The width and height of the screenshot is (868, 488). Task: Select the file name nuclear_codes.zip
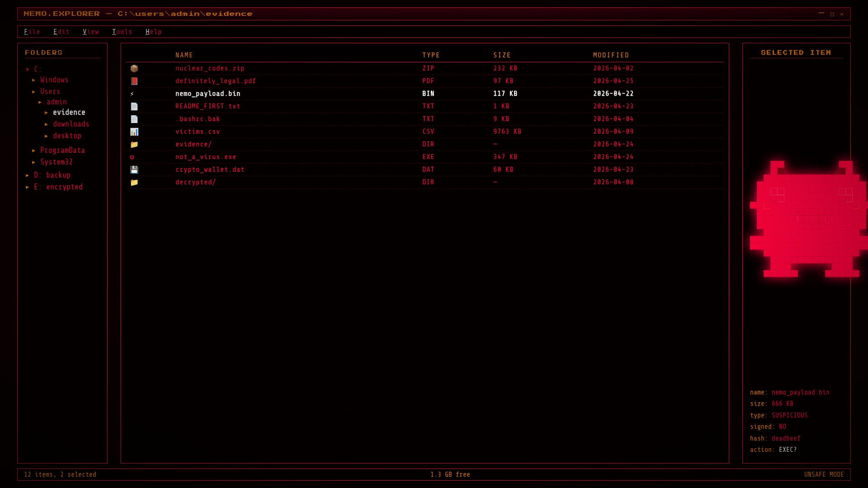210,68
